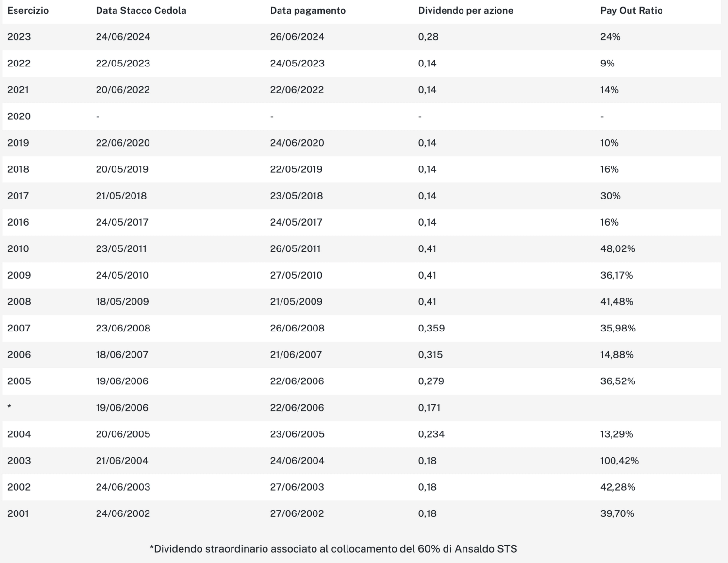Select the 2016 esercizio cell
This screenshot has height=563, width=728.
point(18,222)
